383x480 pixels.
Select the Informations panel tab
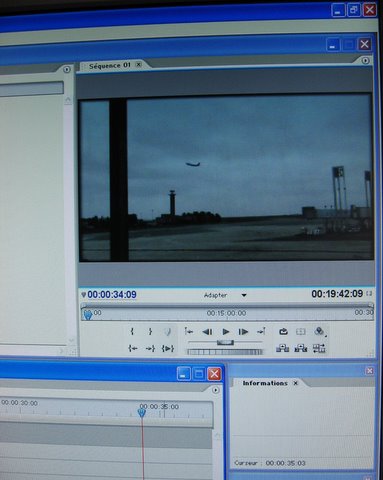tap(265, 383)
